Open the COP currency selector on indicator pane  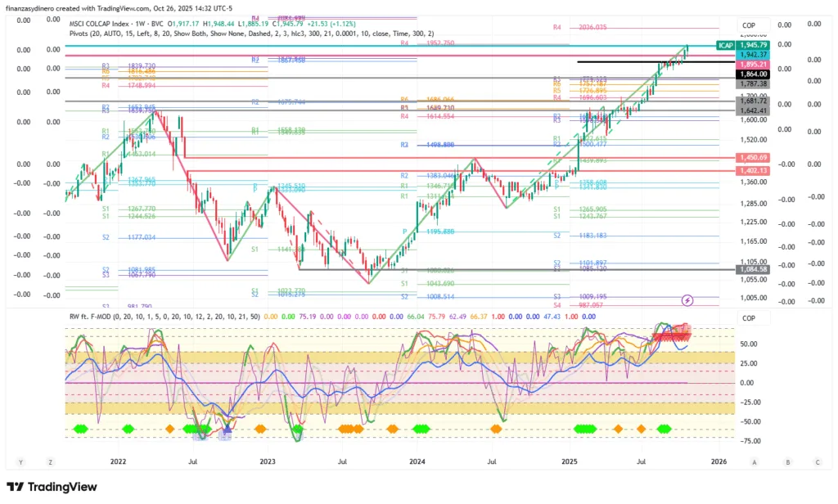click(749, 318)
